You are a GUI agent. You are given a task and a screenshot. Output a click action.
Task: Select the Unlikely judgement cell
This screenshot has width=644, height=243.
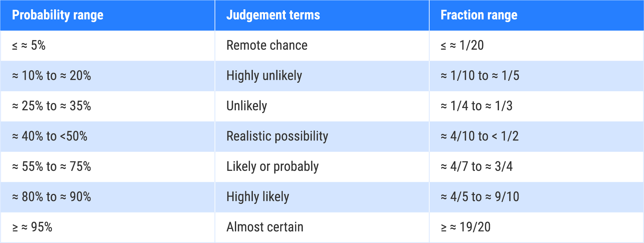pos(322,106)
